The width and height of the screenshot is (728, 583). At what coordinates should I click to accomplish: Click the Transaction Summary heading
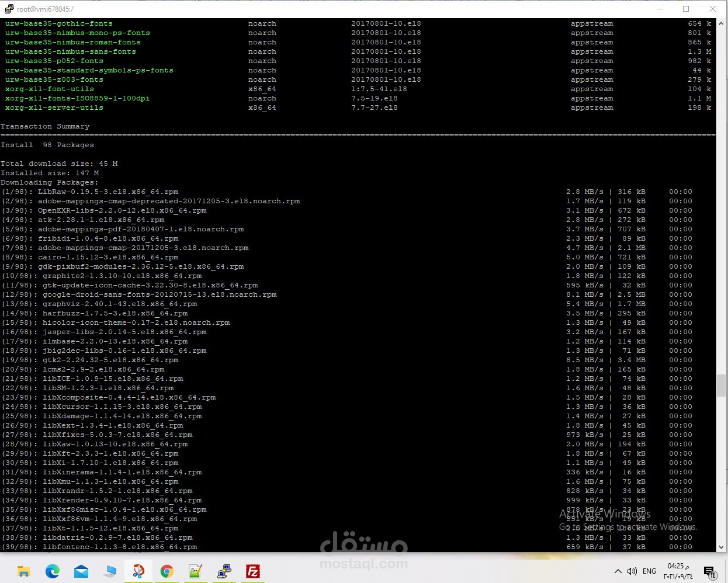[x=45, y=127]
